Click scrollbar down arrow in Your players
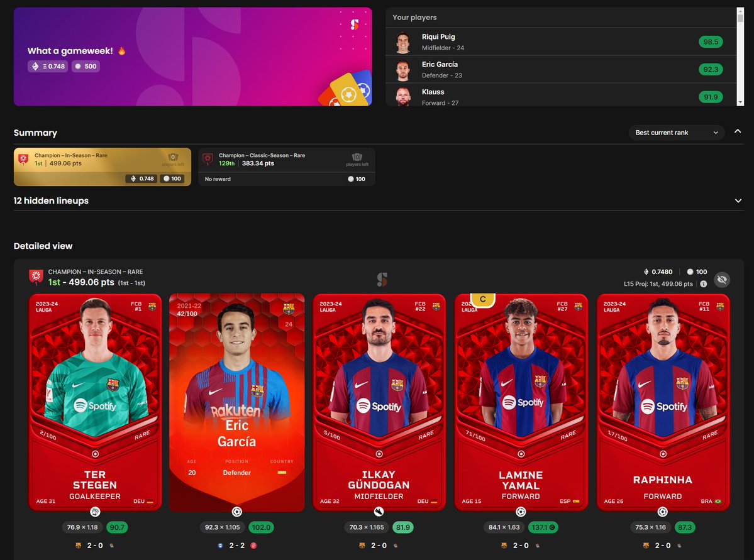This screenshot has width=754, height=560. point(740,102)
